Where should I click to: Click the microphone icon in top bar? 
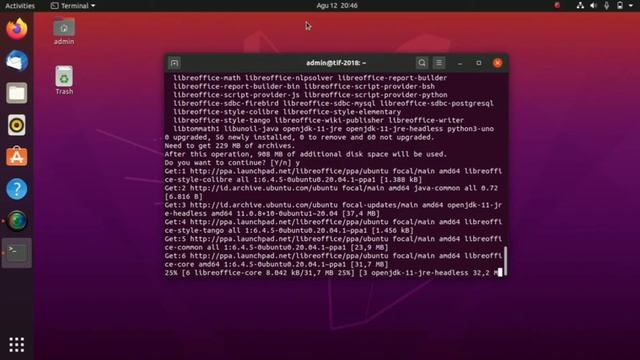coord(607,6)
